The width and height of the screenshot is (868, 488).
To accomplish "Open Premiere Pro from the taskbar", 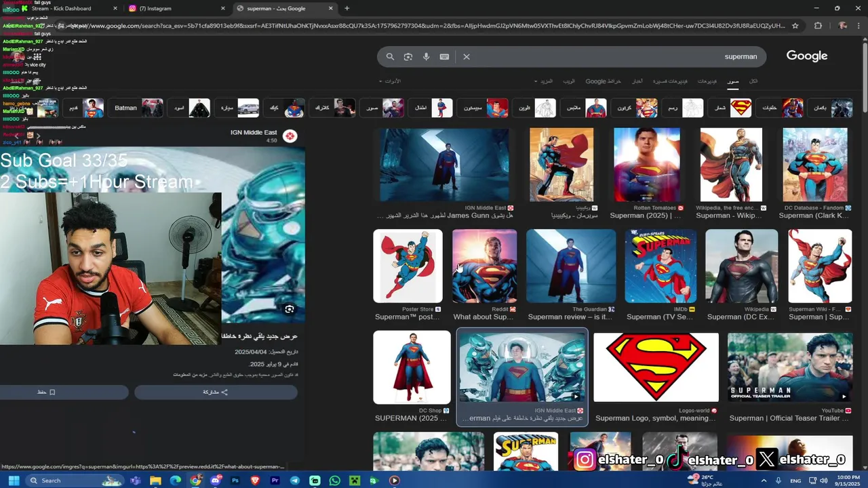I will [275, 481].
